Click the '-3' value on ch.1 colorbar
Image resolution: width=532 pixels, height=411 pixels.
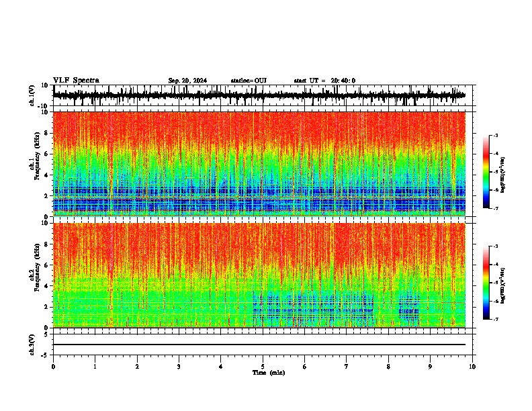[495, 135]
